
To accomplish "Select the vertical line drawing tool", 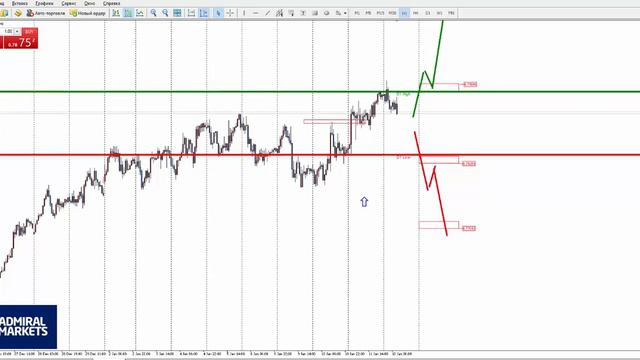I will click(244, 13).
